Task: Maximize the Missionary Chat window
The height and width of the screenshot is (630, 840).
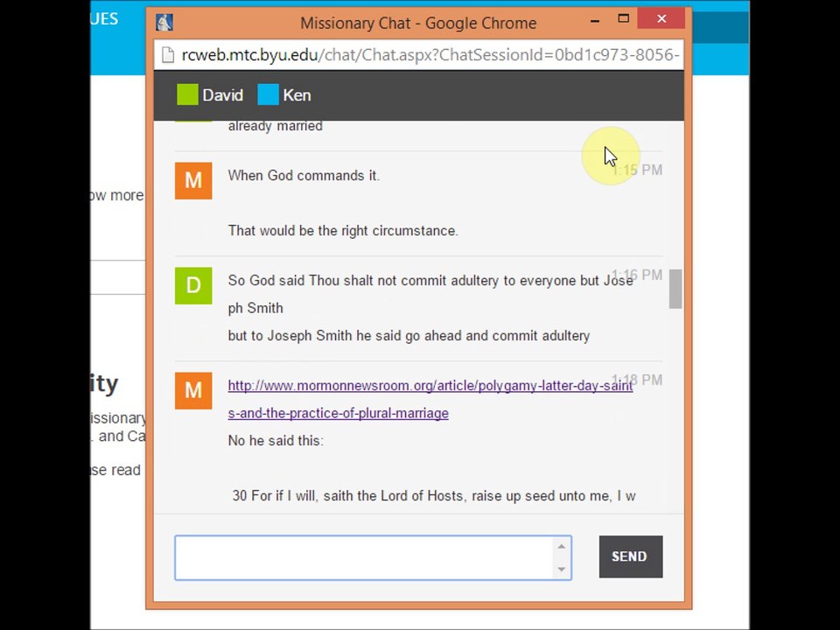Action: pos(623,18)
